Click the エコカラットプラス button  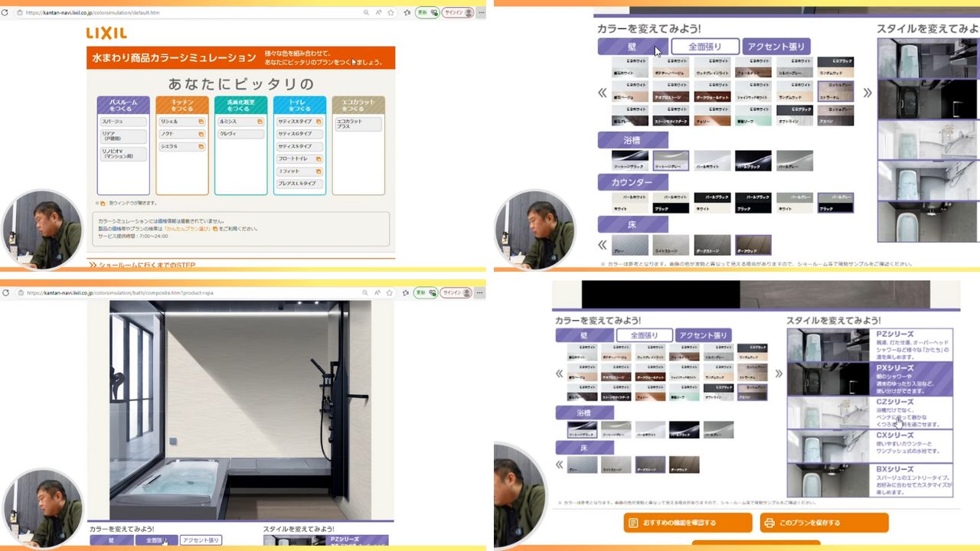358,123
